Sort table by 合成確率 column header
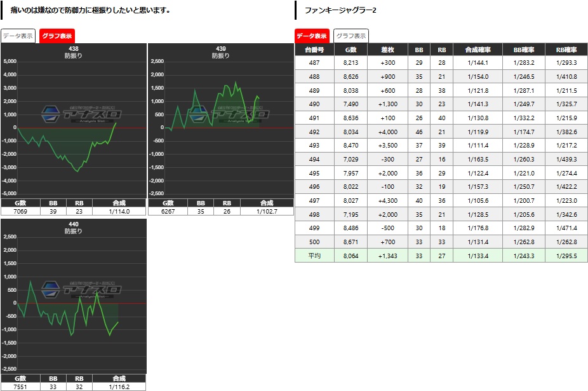The height and width of the screenshot is (391, 588). click(478, 50)
